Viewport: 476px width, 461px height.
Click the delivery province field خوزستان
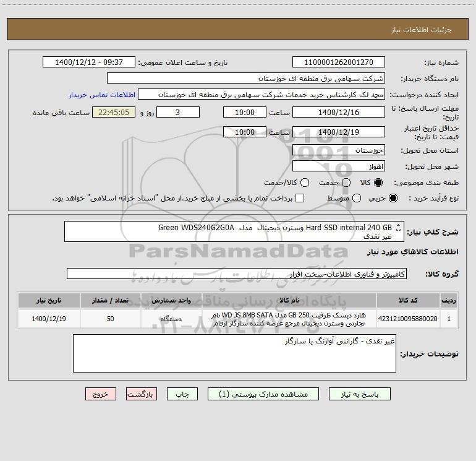tap(339, 150)
